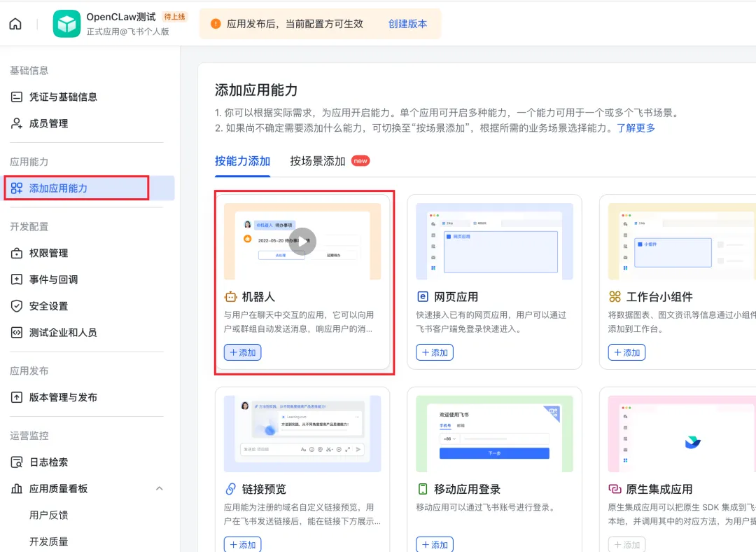Click the 日志检索 search icon

point(16,462)
